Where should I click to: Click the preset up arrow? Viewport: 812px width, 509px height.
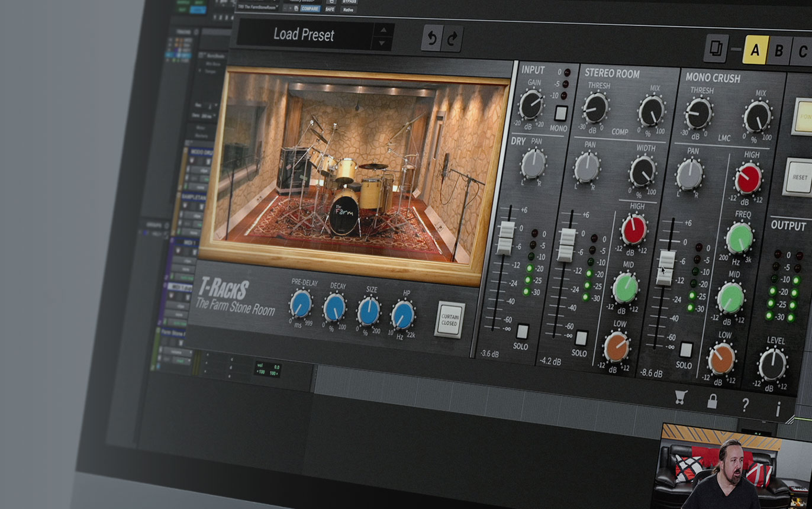[x=383, y=30]
